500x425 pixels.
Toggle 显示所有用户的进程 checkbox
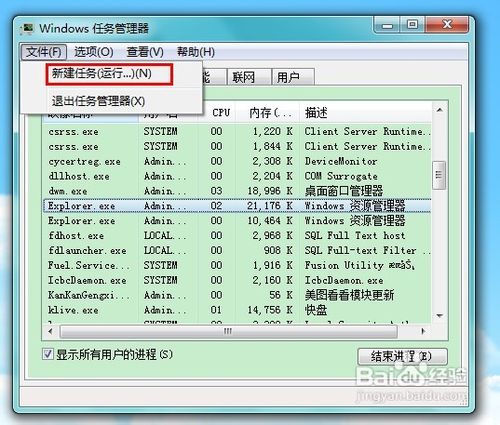[48, 354]
